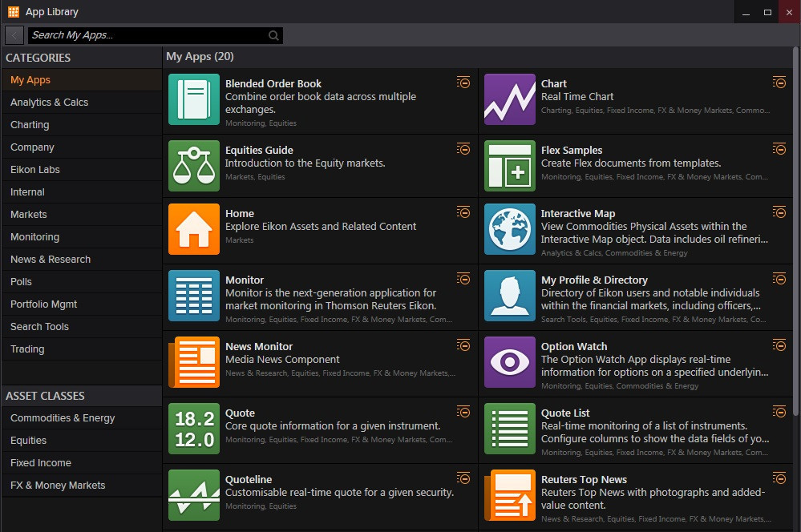The height and width of the screenshot is (532, 801).
Task: Launch the Interactive Map globe icon
Action: coord(510,229)
